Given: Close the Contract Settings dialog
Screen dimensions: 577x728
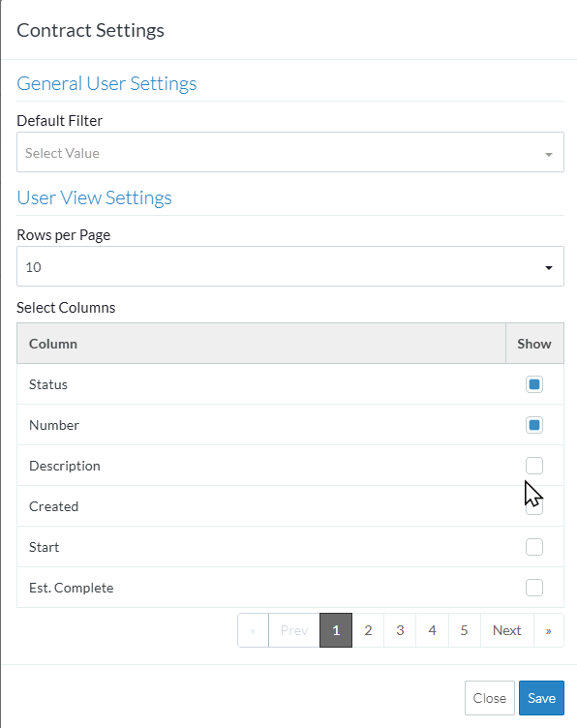Looking at the screenshot, I should pos(489,698).
